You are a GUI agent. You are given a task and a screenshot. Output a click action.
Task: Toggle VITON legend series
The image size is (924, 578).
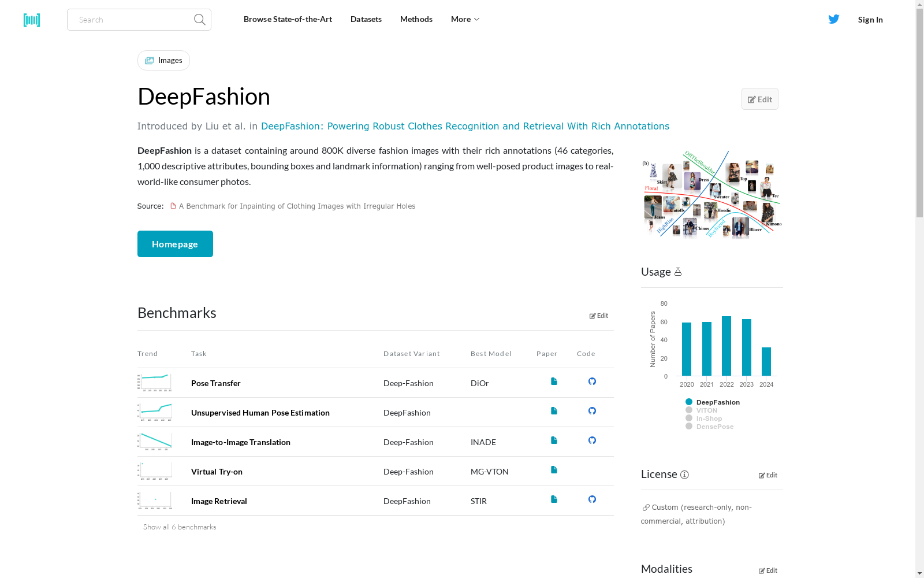coord(702,410)
